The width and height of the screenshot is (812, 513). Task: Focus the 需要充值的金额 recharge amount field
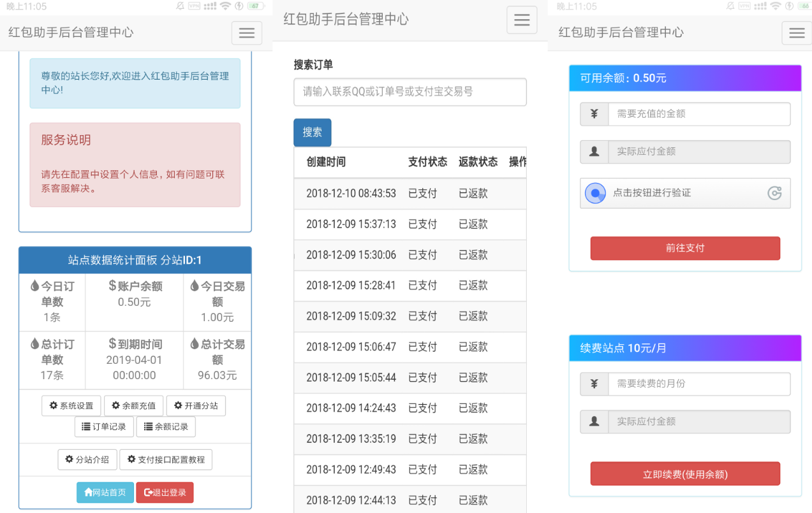point(698,114)
